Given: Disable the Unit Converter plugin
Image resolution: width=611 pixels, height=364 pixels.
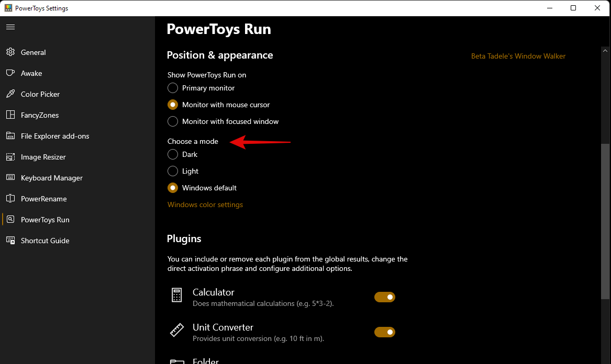Looking at the screenshot, I should tap(385, 332).
